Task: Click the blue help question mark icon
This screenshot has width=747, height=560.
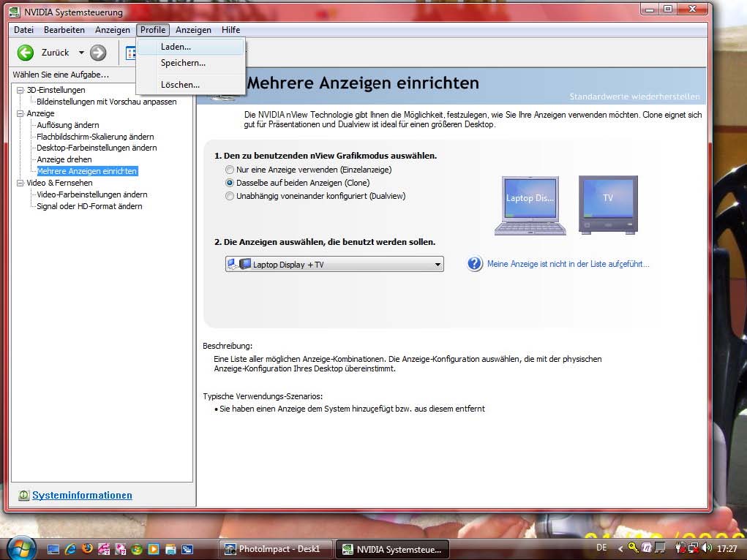Action: click(x=475, y=264)
